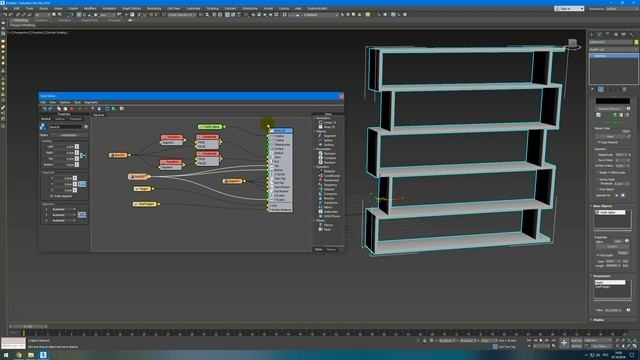Toggle the padding link lock button
This screenshot has width=640, height=360.
(x=83, y=156)
